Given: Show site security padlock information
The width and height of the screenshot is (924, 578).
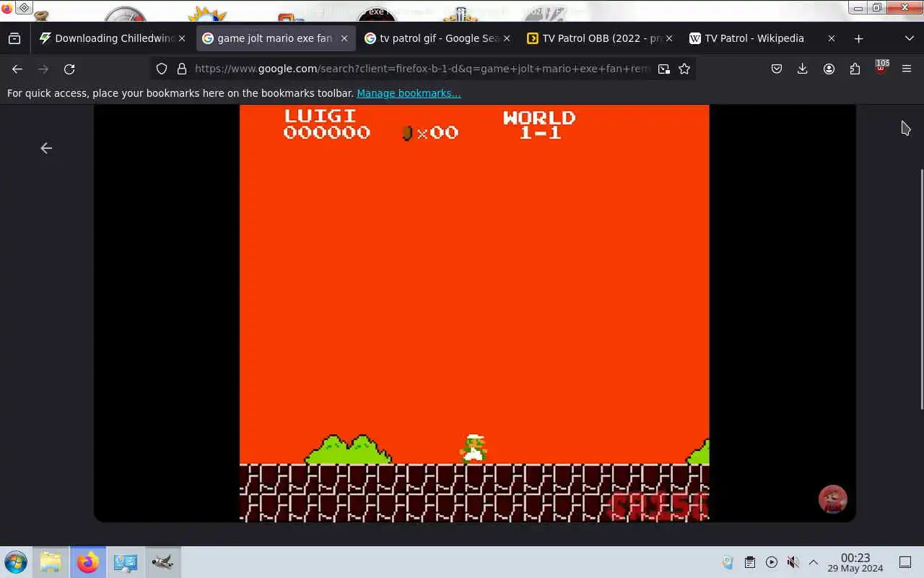Looking at the screenshot, I should pyautogui.click(x=182, y=69).
